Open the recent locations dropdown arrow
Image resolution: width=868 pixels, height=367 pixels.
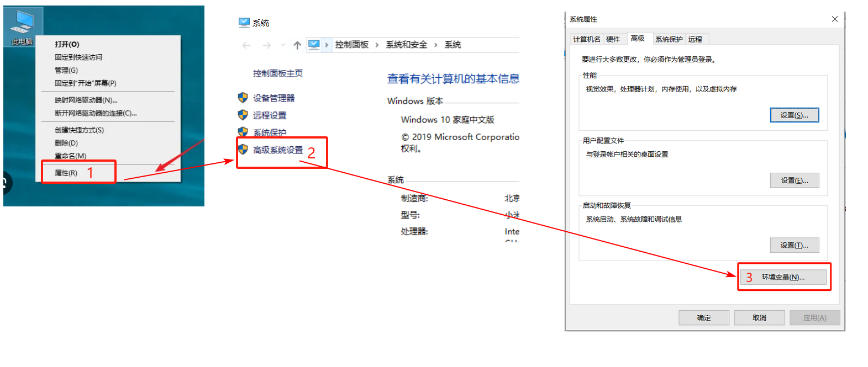point(283,45)
